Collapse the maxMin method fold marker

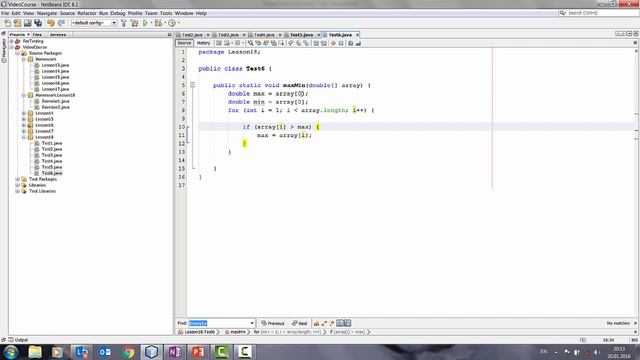pyautogui.click(x=192, y=85)
